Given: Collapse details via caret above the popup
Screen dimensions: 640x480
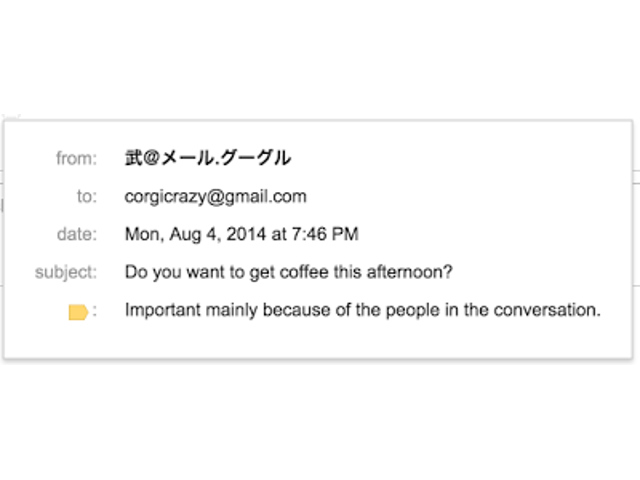Looking at the screenshot, I should tap(11, 118).
